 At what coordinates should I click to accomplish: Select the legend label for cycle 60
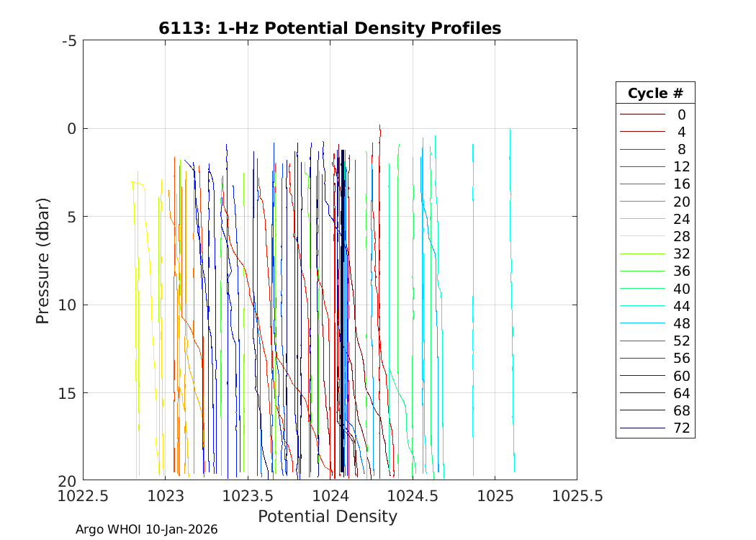(x=681, y=376)
